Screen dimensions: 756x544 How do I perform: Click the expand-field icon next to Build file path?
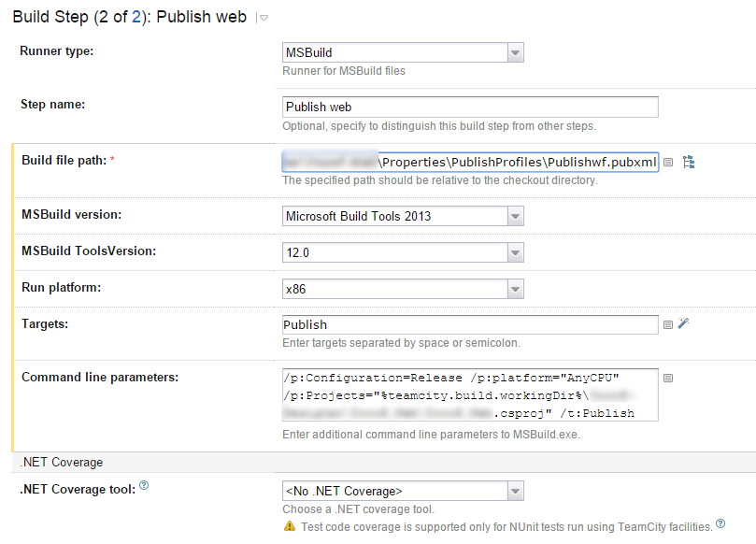[x=668, y=162]
